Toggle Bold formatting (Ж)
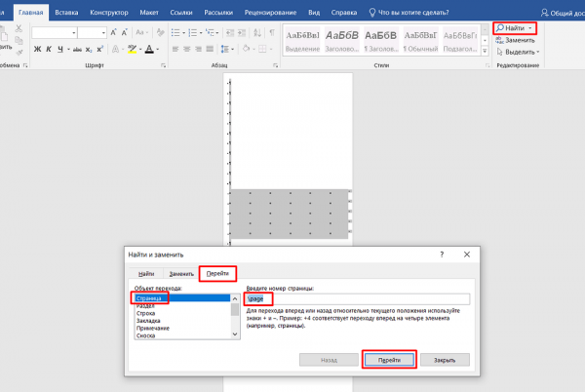The image size is (585, 392). [x=37, y=49]
